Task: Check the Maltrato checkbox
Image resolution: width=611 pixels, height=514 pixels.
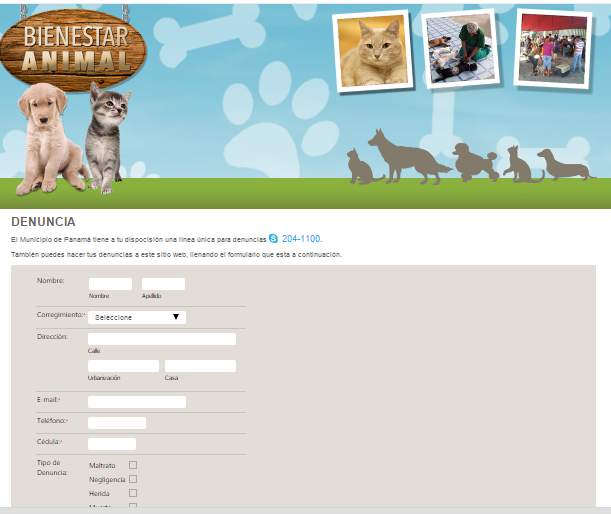Action: click(133, 465)
